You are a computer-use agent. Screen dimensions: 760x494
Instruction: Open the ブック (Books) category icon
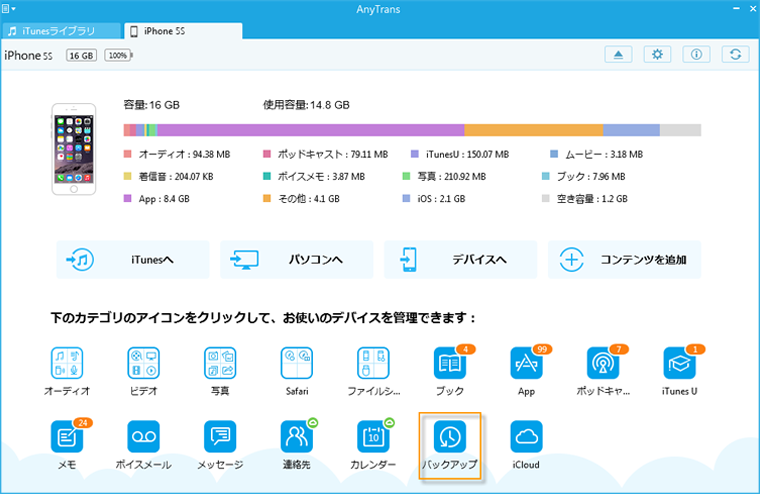[x=450, y=363]
